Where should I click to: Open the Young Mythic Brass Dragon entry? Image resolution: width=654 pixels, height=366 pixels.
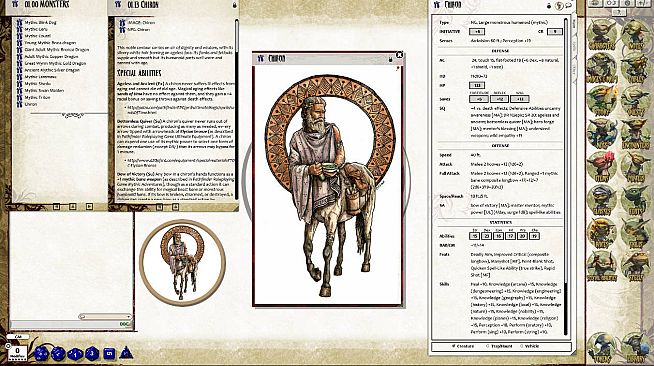click(50, 43)
